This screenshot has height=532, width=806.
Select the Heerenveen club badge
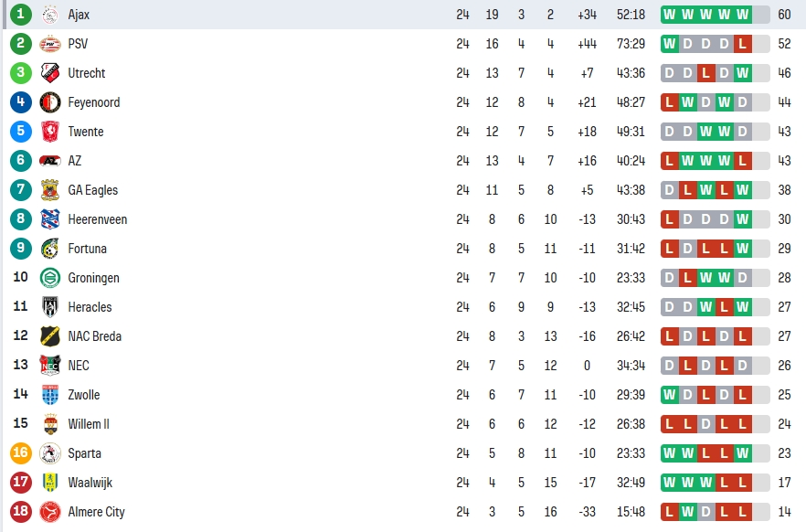coord(50,219)
